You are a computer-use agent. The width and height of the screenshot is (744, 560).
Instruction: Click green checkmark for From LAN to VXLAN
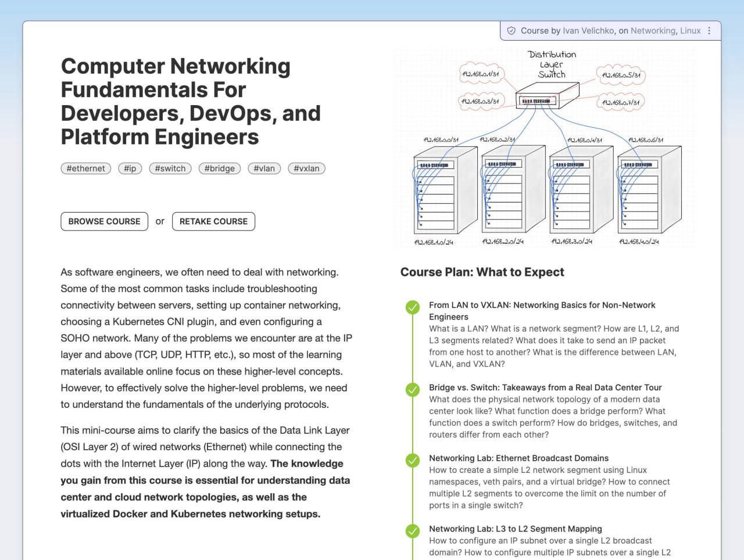[413, 307]
